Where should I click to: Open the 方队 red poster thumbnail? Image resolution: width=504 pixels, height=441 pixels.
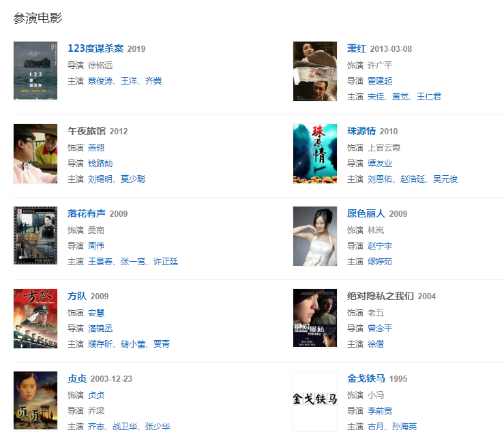(35, 318)
